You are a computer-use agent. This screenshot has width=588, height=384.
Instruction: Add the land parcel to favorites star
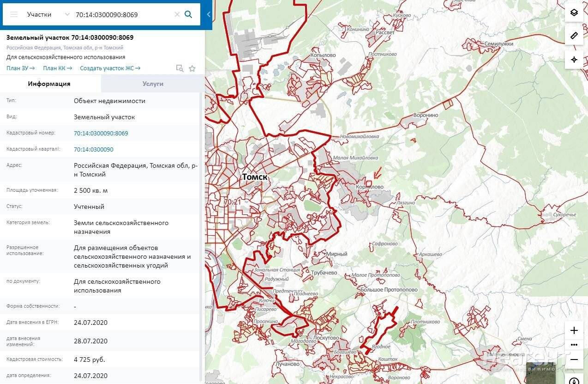click(x=192, y=68)
